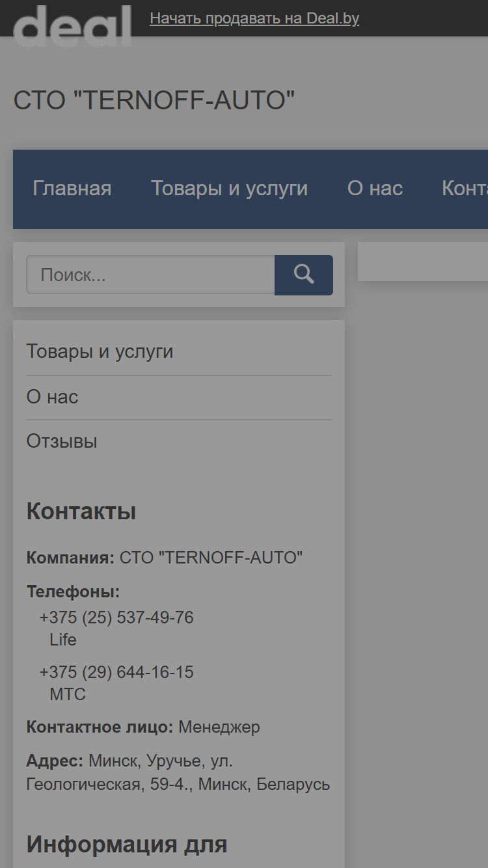Click the company title СТО "TERNOFF-AUTO"
Screen dimensions: 488x868
coord(154,101)
